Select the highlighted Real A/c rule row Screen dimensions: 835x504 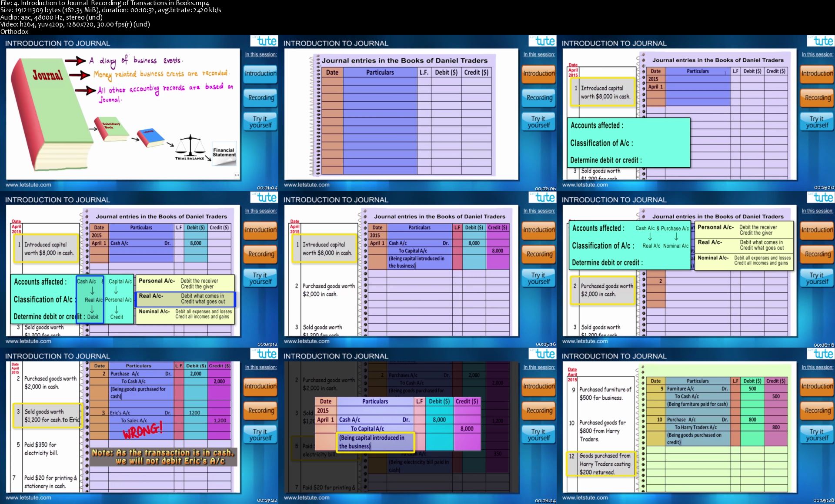[x=186, y=298]
